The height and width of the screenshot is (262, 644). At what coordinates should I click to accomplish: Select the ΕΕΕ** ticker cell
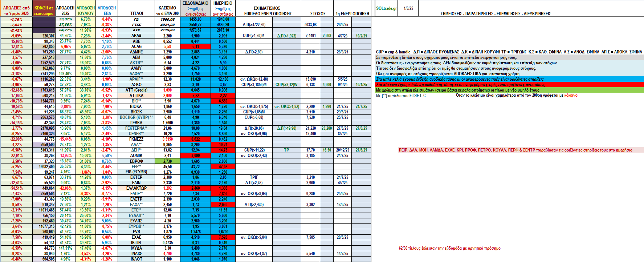(136, 166)
